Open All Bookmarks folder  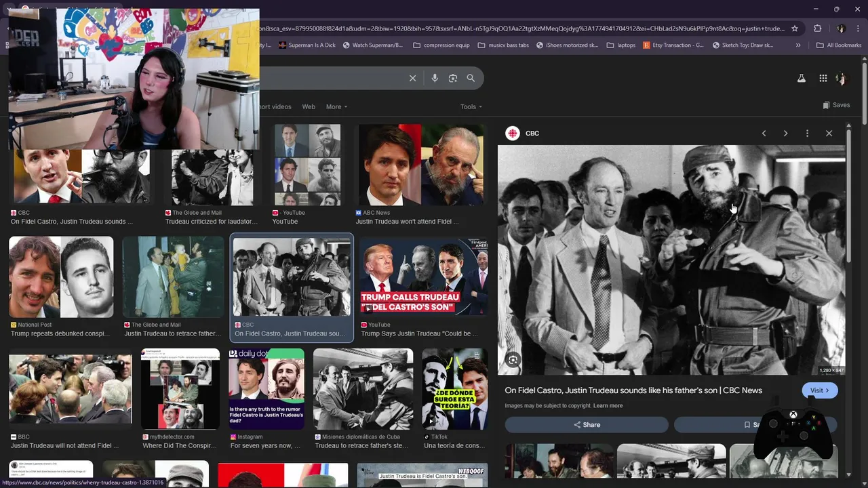[839, 45]
